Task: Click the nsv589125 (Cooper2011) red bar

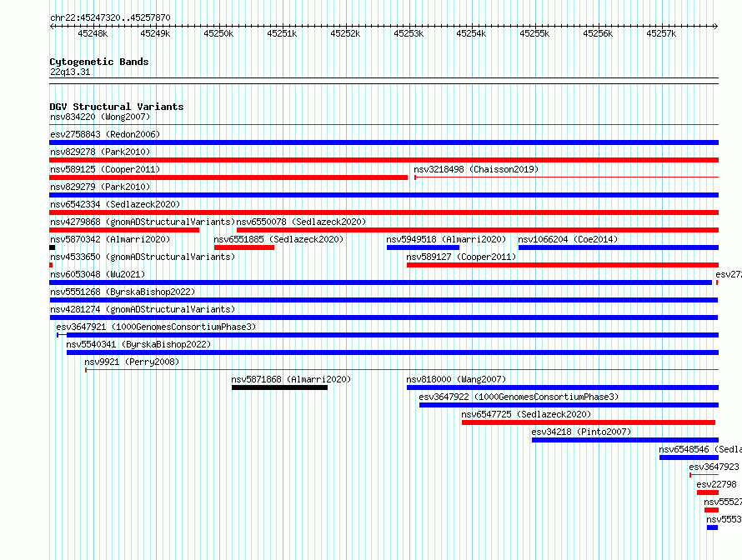Action: click(x=228, y=177)
